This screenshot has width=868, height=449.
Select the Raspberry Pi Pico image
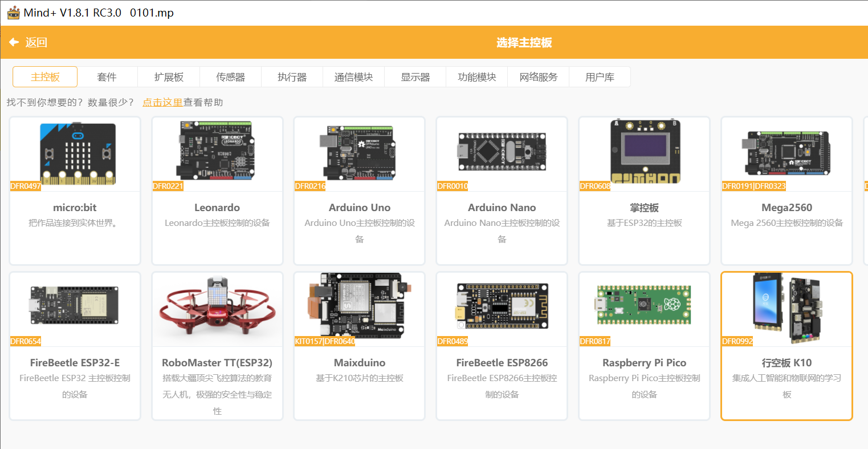[644, 305]
